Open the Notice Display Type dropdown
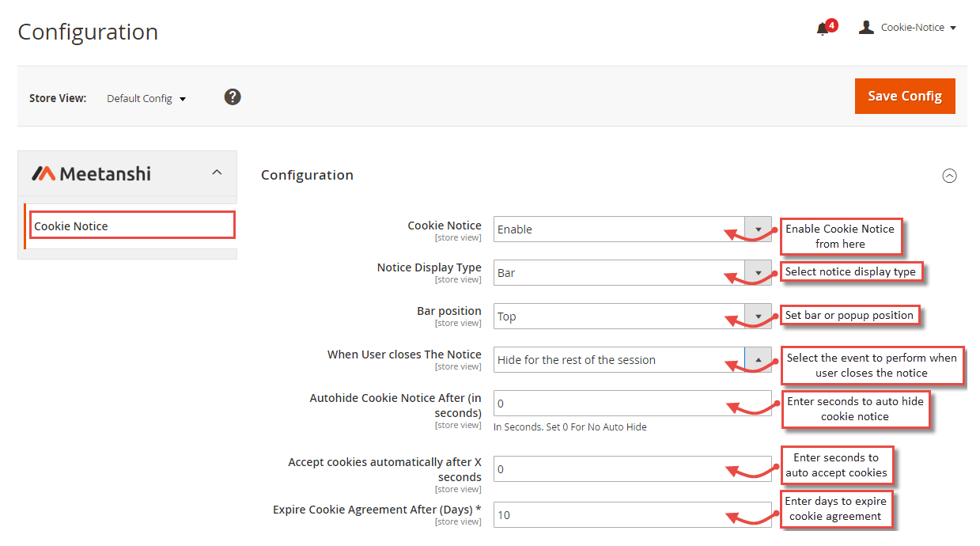 click(x=632, y=273)
